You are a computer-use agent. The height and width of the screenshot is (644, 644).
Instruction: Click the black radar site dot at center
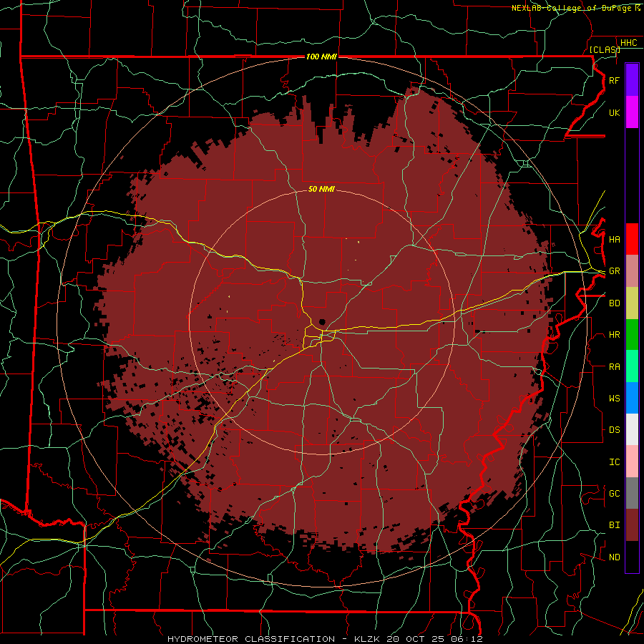pos(322,322)
